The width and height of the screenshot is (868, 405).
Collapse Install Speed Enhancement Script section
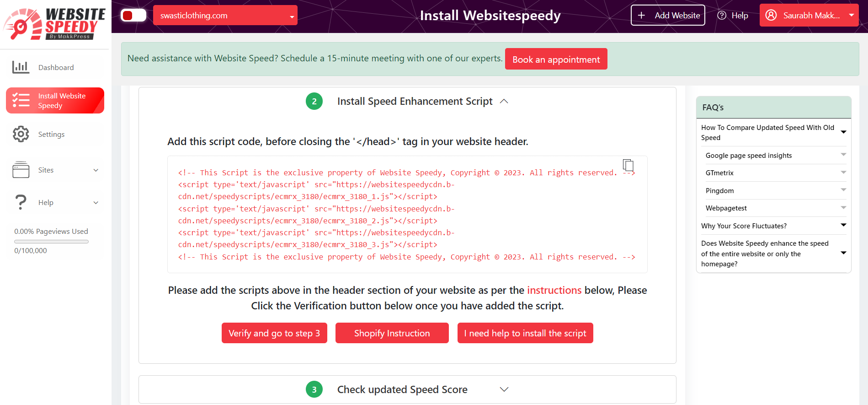pos(504,101)
